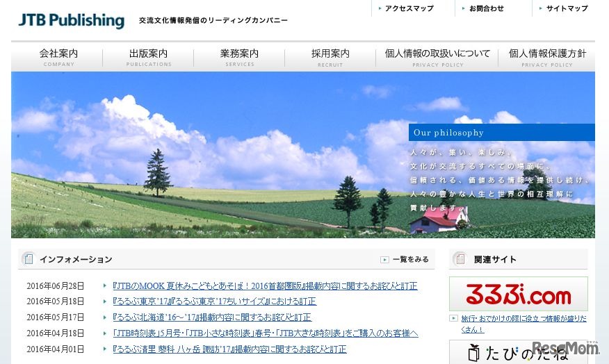Click arrow bullet beside 2016年06月28日 item
Image resolution: width=609 pixels, height=364 pixels.
pyautogui.click(x=105, y=286)
